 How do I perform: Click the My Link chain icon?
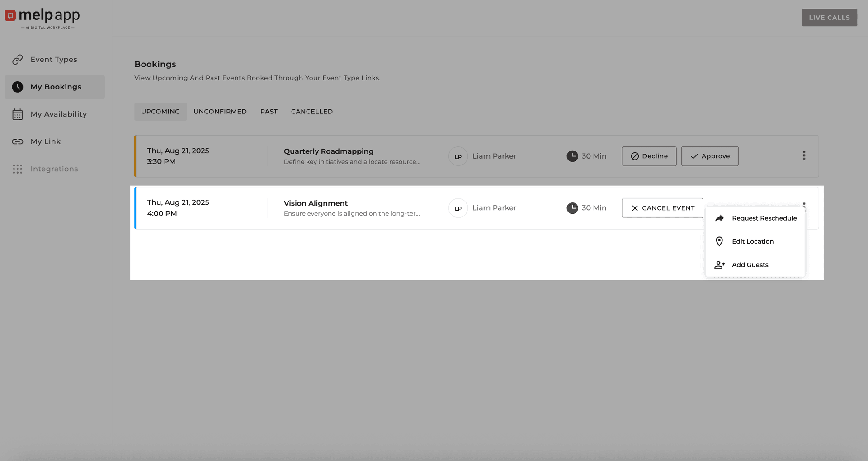pyautogui.click(x=18, y=141)
